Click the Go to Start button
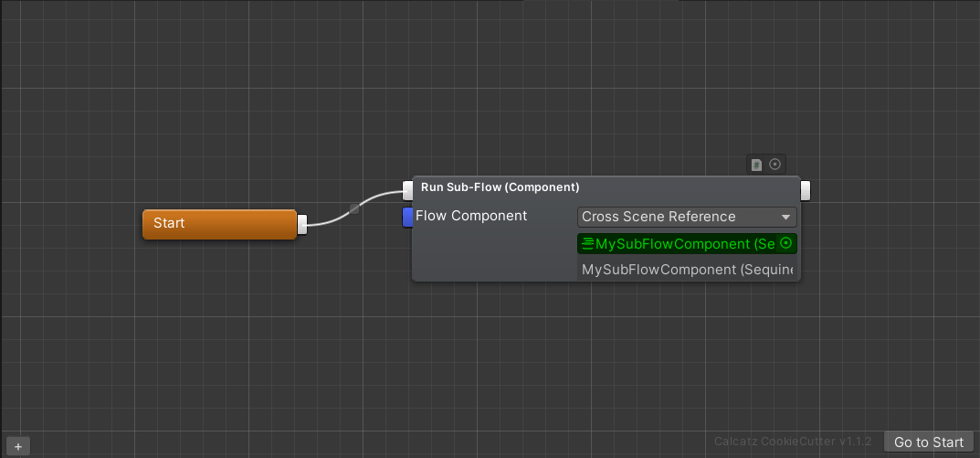980x458 pixels. 929,442
